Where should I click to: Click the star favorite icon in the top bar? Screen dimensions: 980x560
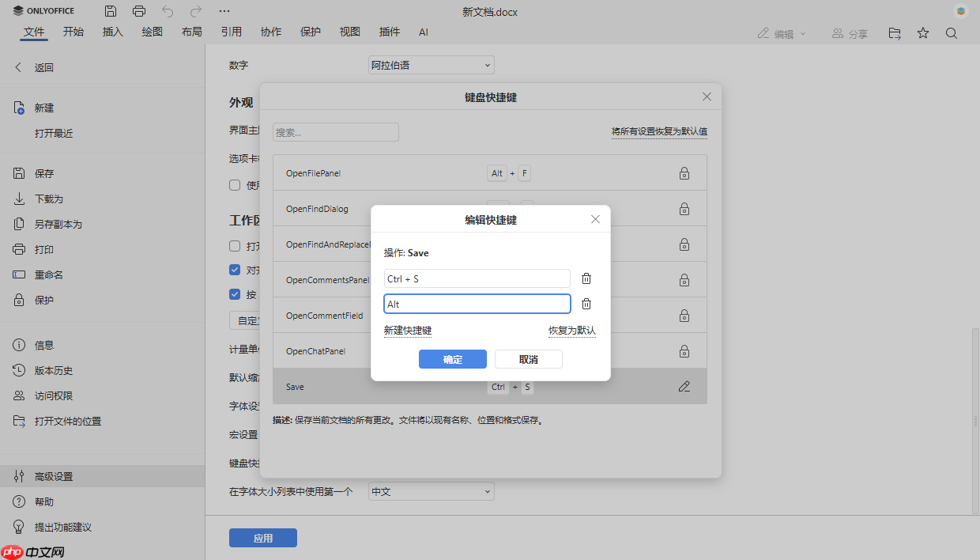(x=922, y=33)
